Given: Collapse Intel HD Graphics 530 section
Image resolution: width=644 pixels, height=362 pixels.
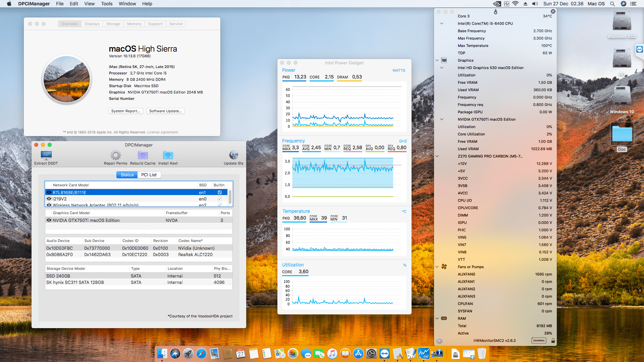Looking at the screenshot, I should 442,68.
